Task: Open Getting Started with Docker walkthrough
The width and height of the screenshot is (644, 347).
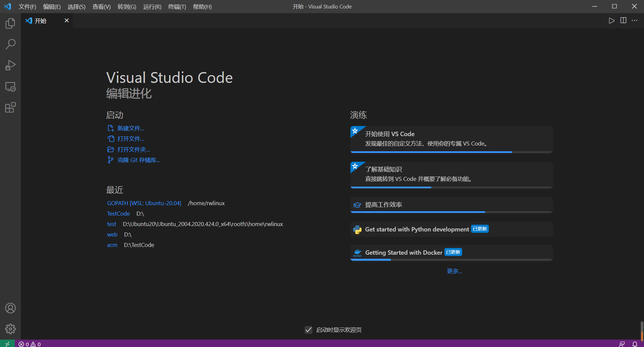Action: tap(451, 253)
